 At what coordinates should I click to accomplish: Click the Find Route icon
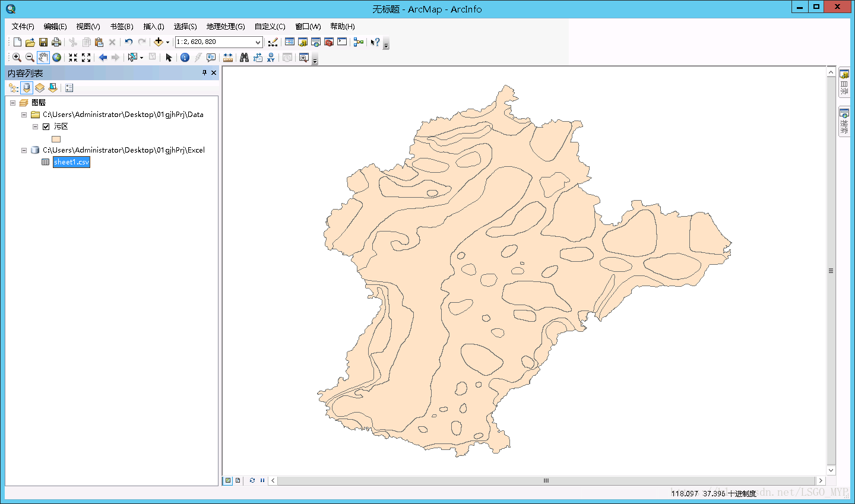coord(258,58)
